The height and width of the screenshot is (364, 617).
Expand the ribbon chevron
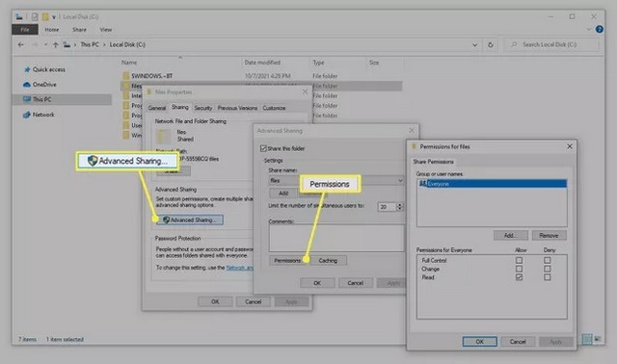589,30
